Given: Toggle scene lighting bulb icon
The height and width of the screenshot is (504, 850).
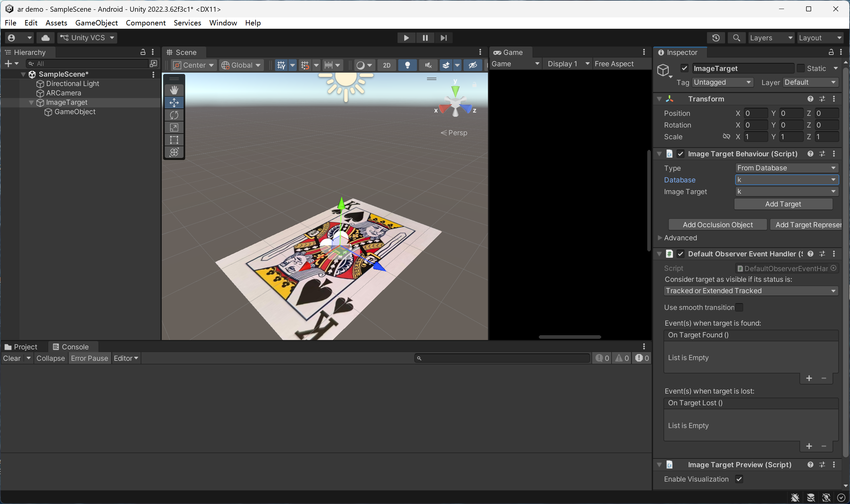Looking at the screenshot, I should pos(407,65).
